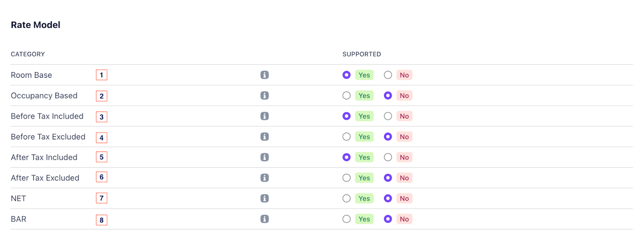Viewport: 644px width, 232px height.
Task: Click the BAR row info icon
Action: (x=264, y=219)
